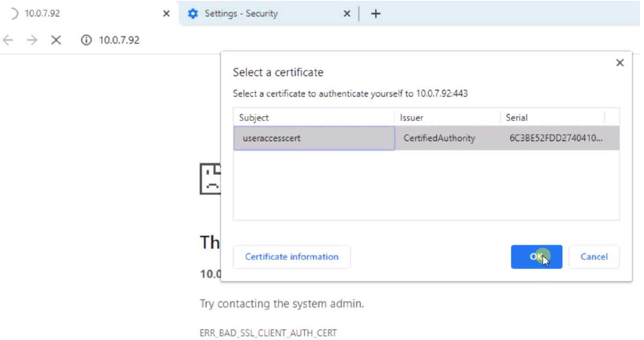This screenshot has width=644, height=340.
Task: Confirm certificate selection with OK
Action: click(536, 256)
